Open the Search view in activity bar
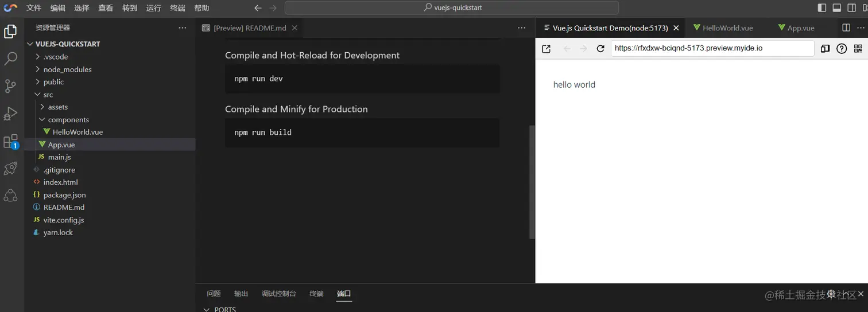 10,58
